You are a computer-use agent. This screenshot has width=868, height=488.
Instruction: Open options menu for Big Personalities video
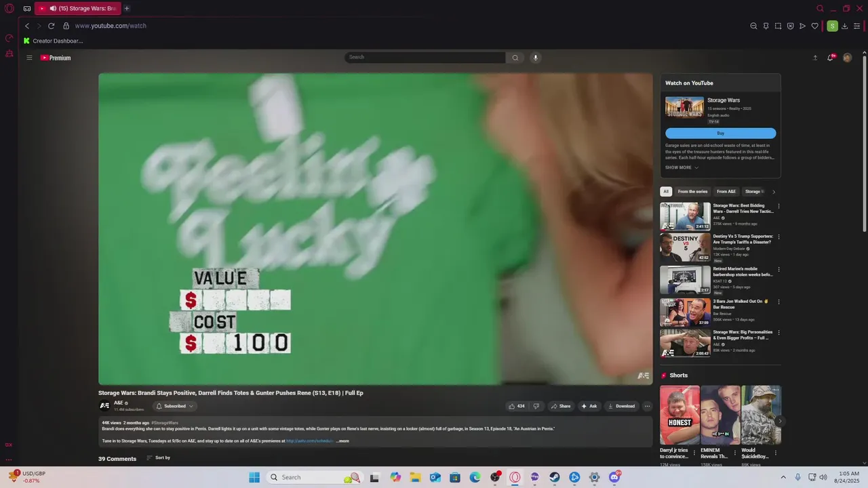point(778,333)
